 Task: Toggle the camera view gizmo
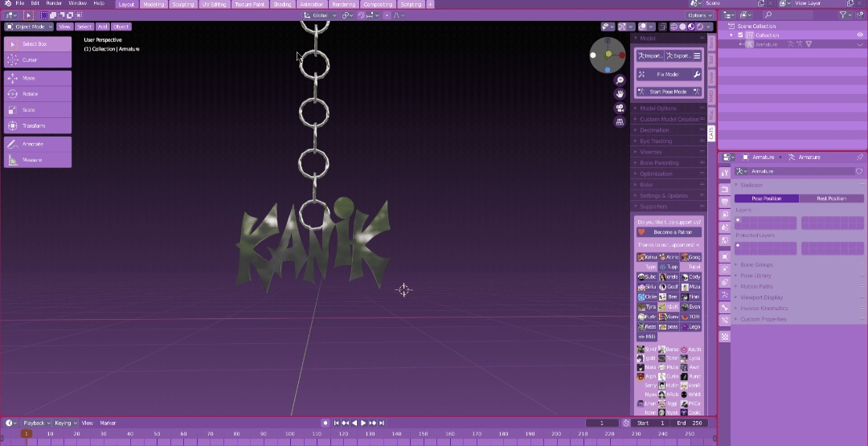pos(620,108)
